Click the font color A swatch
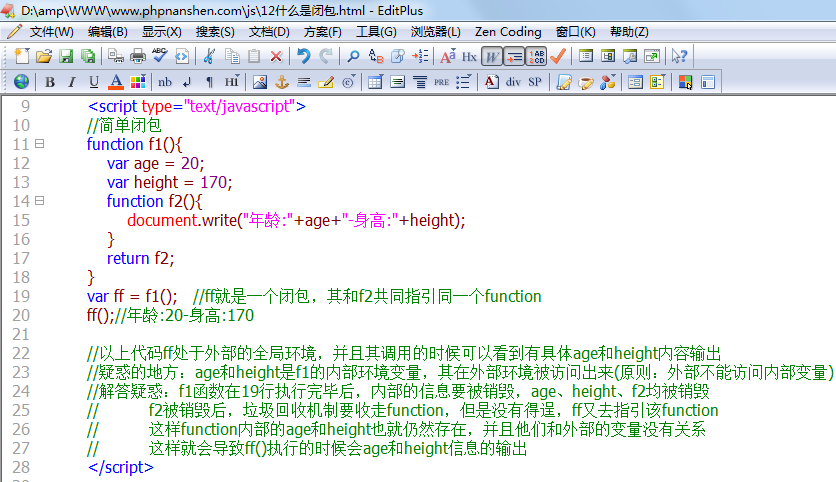Image resolution: width=836 pixels, height=482 pixels. click(116, 82)
